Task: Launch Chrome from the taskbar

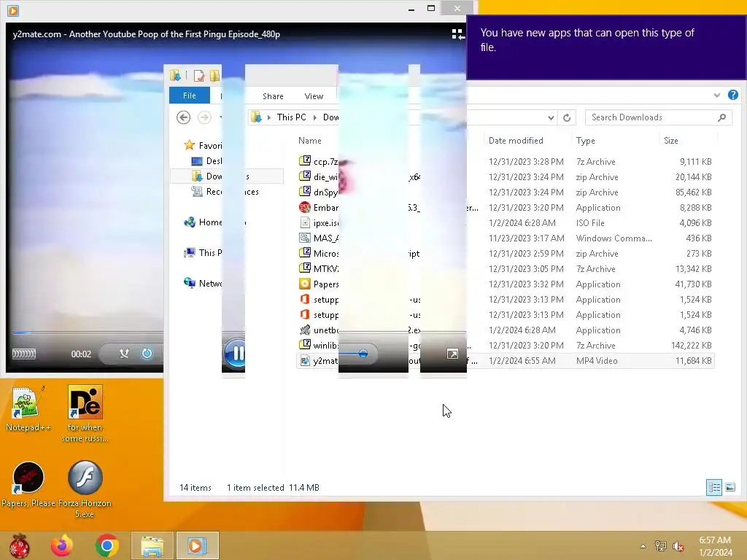Action: [x=107, y=545]
